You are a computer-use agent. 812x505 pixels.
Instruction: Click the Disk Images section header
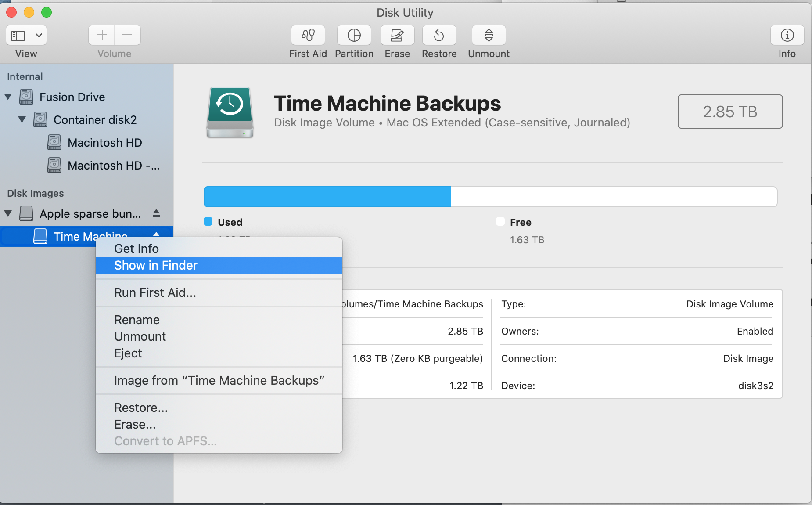pyautogui.click(x=36, y=193)
